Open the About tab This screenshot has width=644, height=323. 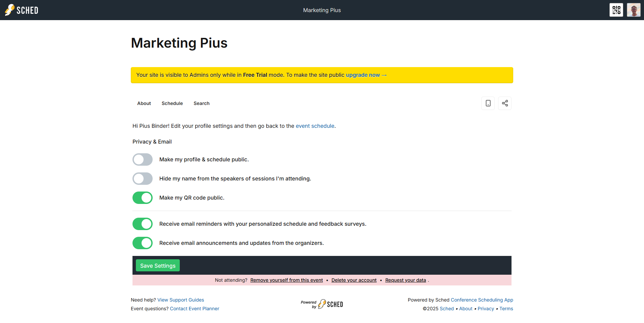tap(144, 103)
